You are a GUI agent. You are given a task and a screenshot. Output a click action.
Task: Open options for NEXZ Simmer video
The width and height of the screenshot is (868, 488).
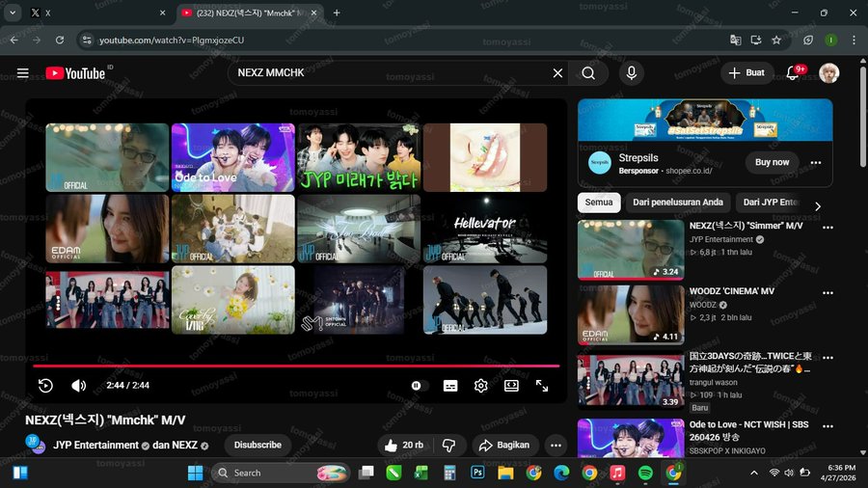point(827,228)
